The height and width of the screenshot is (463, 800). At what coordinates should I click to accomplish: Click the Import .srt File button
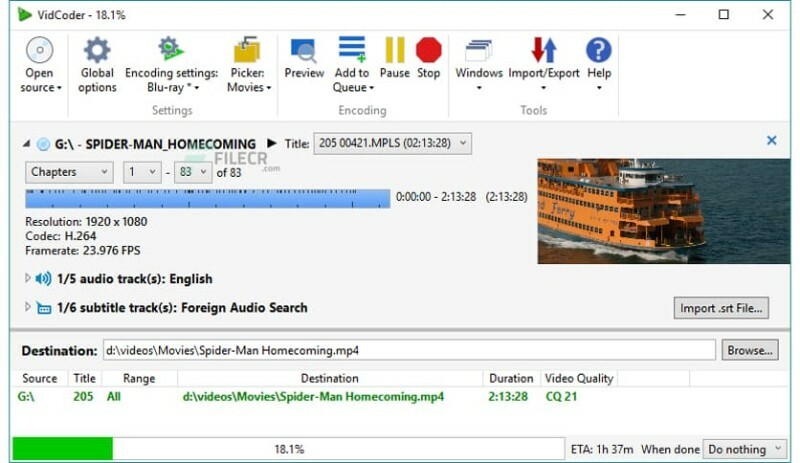(721, 308)
